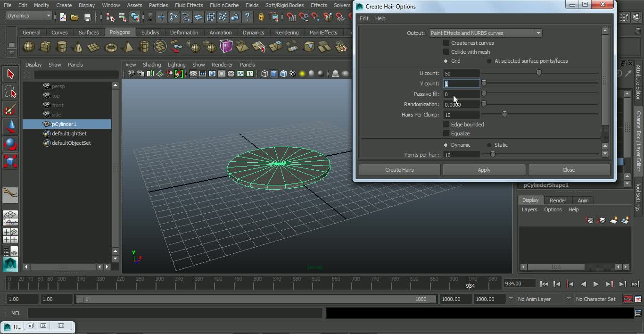
Task: Create a polygon pyramid from the shelf
Action: [127, 47]
